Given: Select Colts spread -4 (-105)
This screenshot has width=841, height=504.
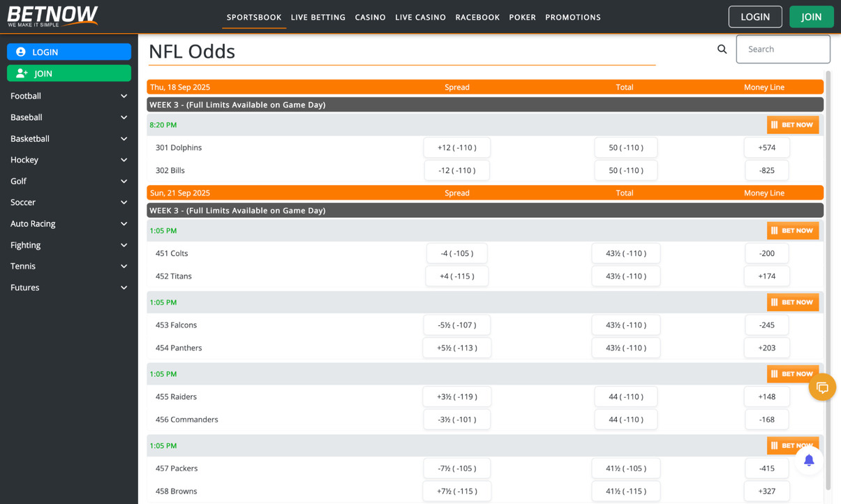Looking at the screenshot, I should pyautogui.click(x=457, y=253).
